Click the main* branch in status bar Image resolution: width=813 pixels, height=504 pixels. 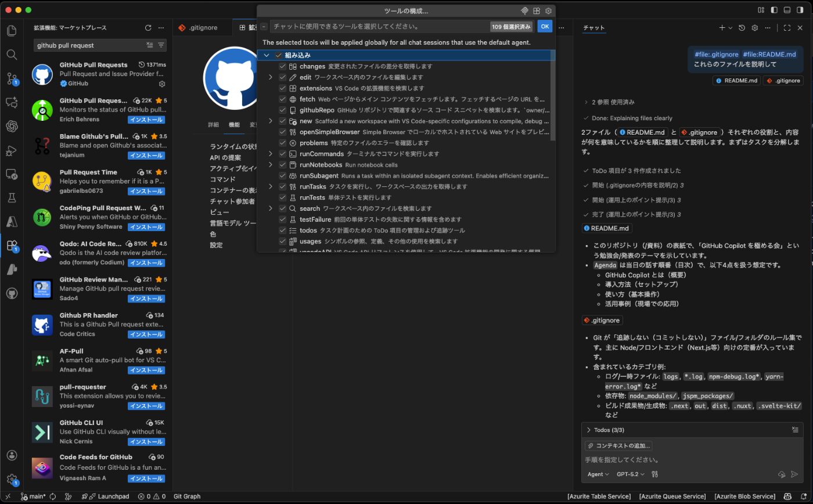pos(33,496)
